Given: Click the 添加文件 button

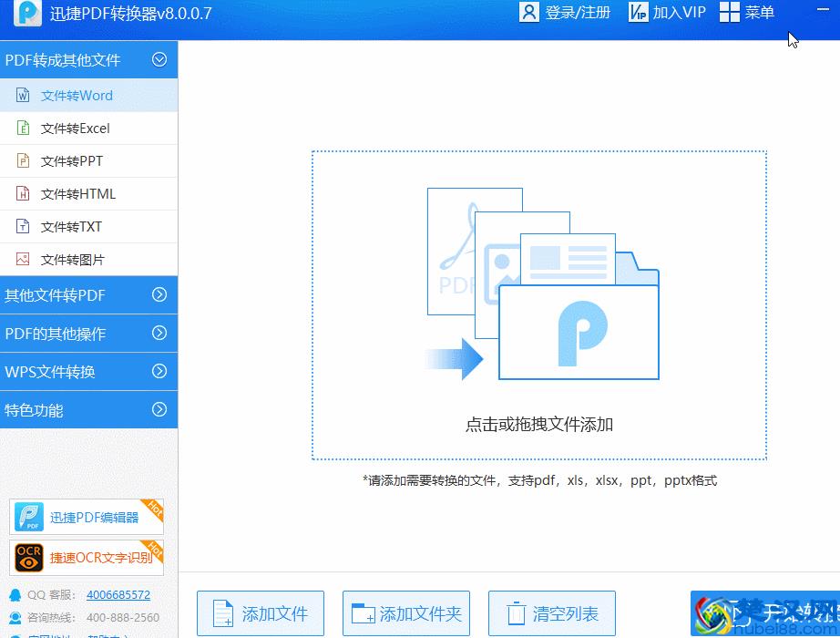Looking at the screenshot, I should [260, 612].
